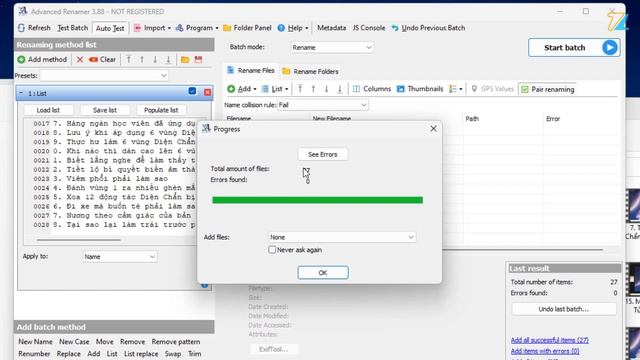Open the display mode list icon dropdown
Screen dimensions: 640x360
456,89
